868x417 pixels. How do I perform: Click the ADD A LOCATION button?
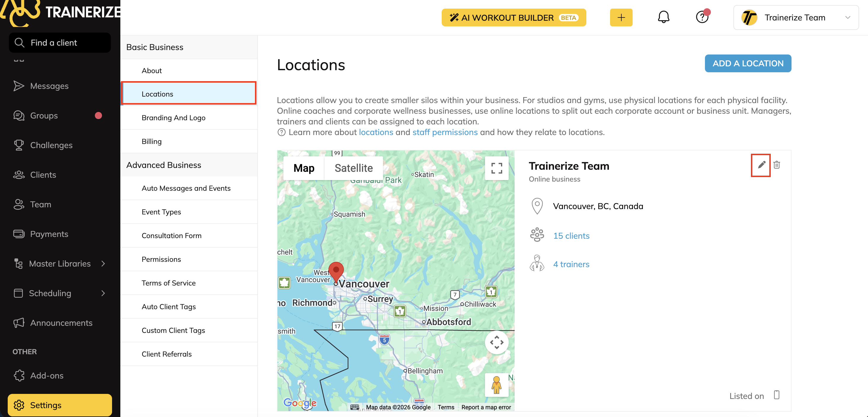click(x=748, y=64)
